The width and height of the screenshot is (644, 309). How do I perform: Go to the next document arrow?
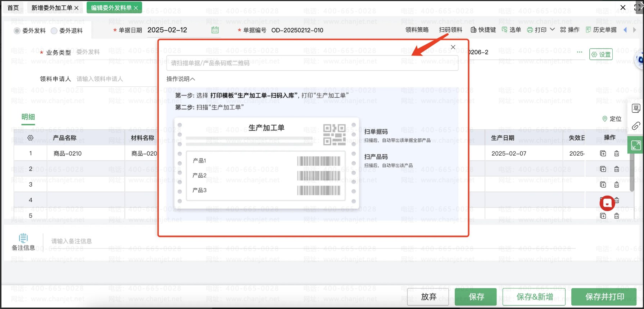(634, 30)
